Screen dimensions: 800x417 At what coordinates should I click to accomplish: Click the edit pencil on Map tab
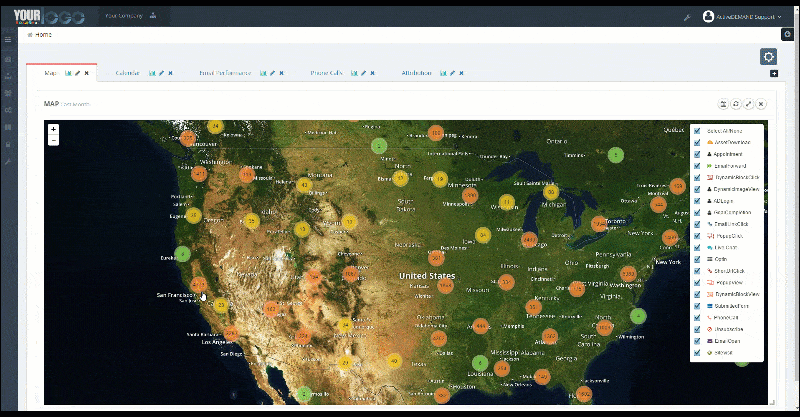point(77,73)
